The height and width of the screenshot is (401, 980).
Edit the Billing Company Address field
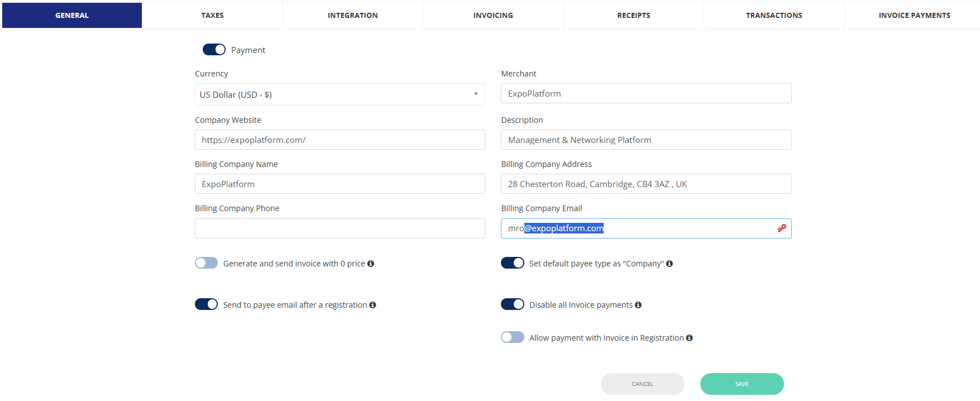coord(646,184)
